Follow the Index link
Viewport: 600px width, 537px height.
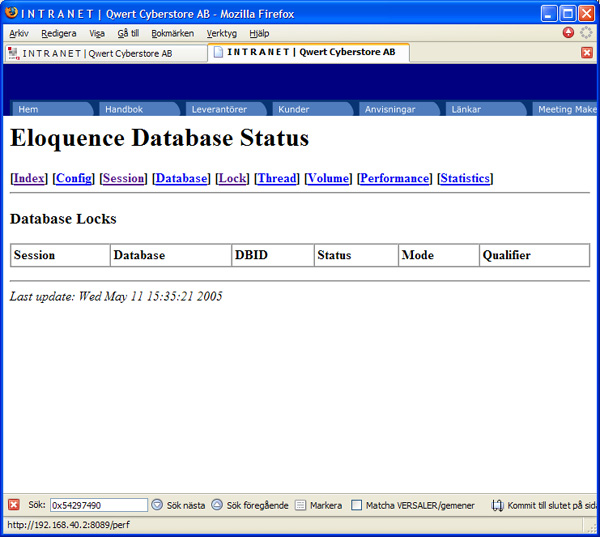(29, 178)
